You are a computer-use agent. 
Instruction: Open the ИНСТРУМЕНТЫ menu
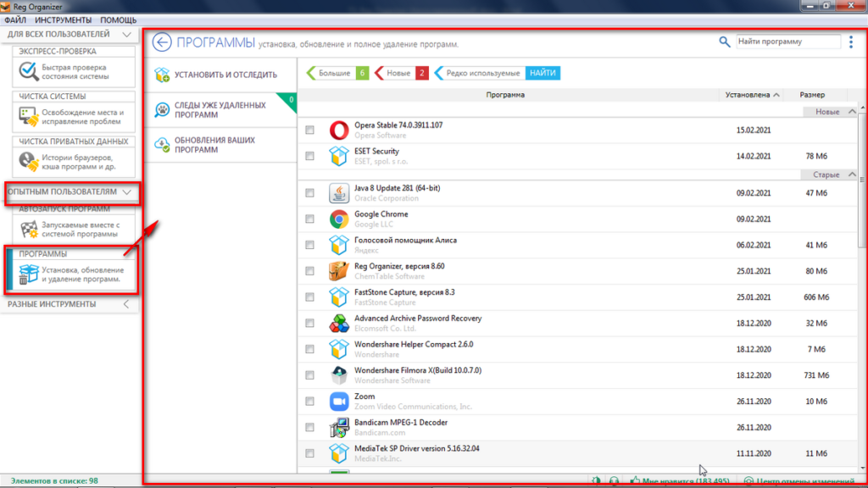(62, 19)
